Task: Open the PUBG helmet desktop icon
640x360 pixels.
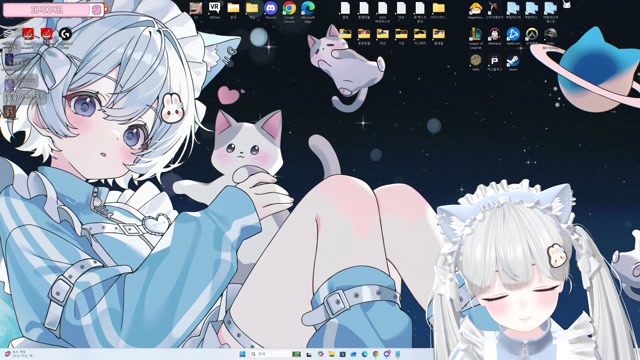Action: (x=550, y=34)
